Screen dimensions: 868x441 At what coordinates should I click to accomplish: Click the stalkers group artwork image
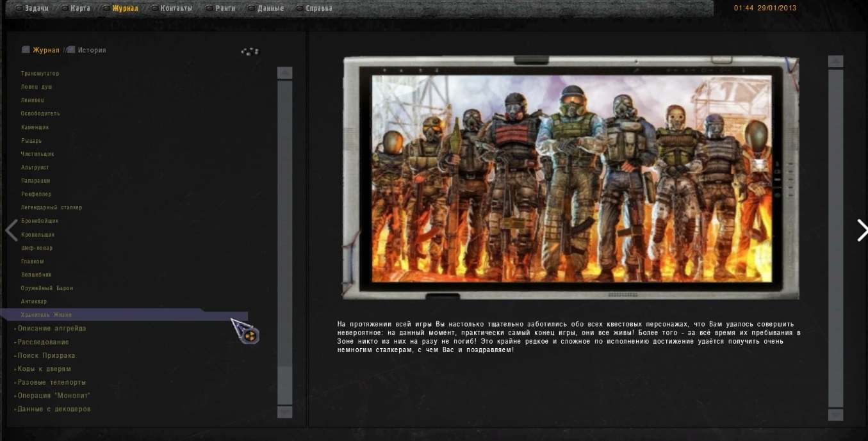[571, 178]
